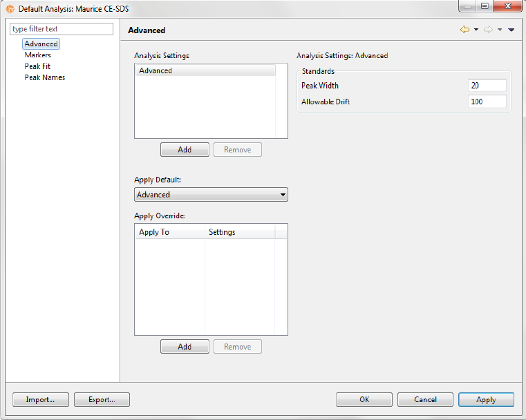Open the Peak Names page

[x=45, y=77]
